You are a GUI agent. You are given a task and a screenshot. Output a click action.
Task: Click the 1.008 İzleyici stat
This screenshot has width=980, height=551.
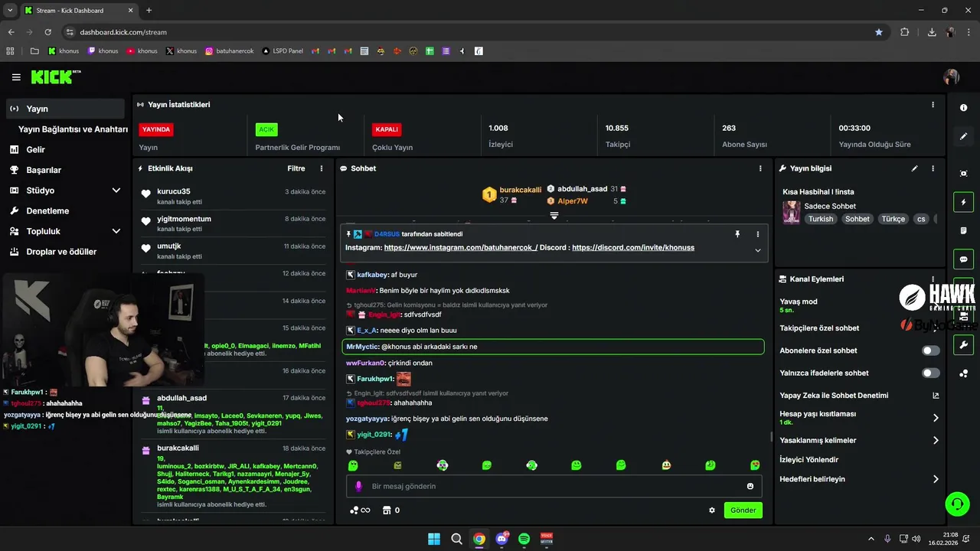point(501,135)
